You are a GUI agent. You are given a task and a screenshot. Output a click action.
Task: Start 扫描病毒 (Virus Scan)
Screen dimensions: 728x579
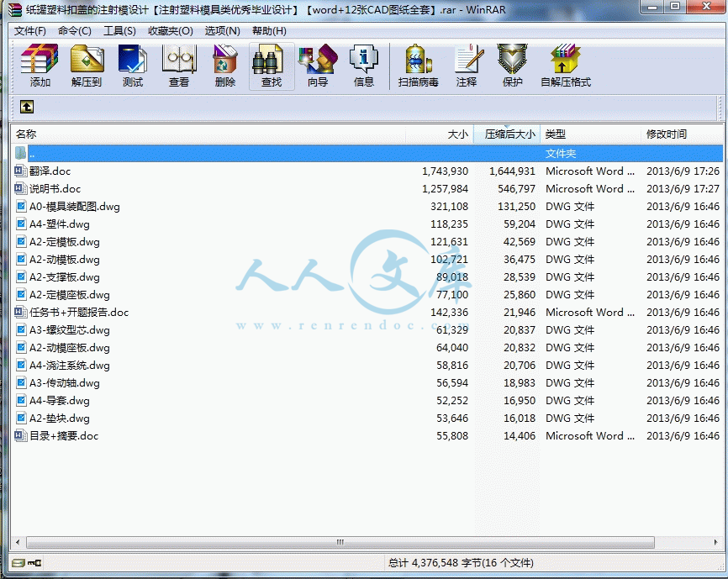[x=419, y=66]
